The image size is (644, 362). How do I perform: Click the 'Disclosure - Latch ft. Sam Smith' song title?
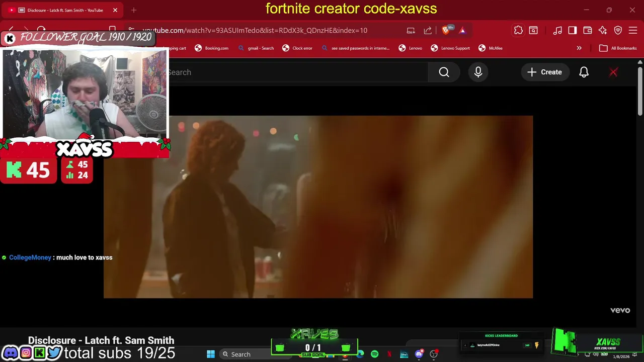click(x=101, y=340)
